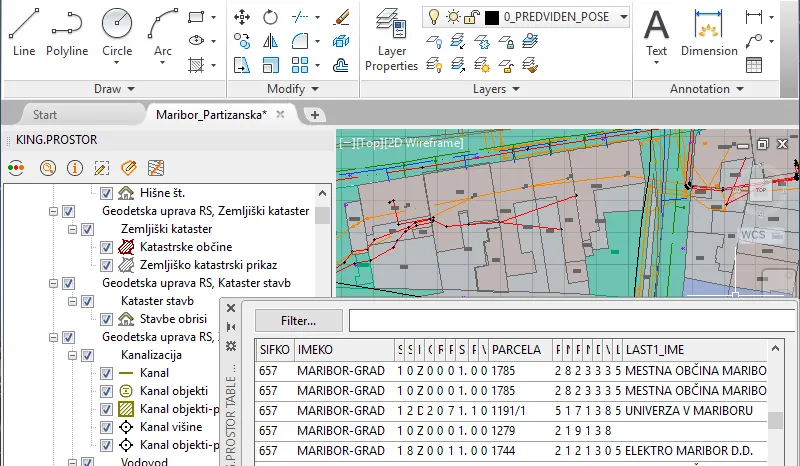
Task: Switch to the Start tab
Action: pyautogui.click(x=44, y=115)
